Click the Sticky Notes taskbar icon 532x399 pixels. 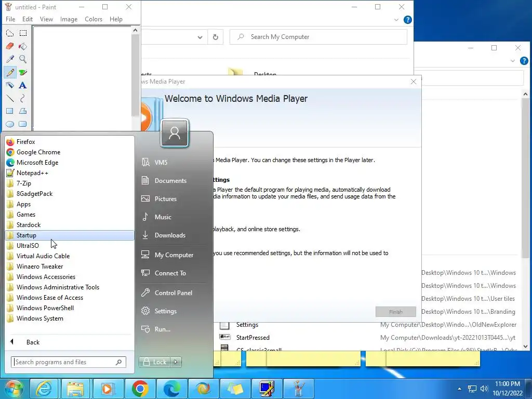click(x=235, y=389)
